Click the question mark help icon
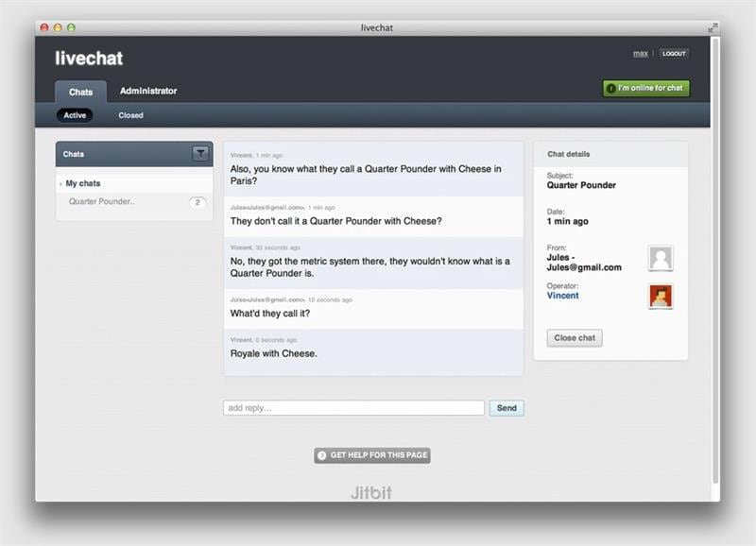This screenshot has height=546, width=756. (x=322, y=455)
